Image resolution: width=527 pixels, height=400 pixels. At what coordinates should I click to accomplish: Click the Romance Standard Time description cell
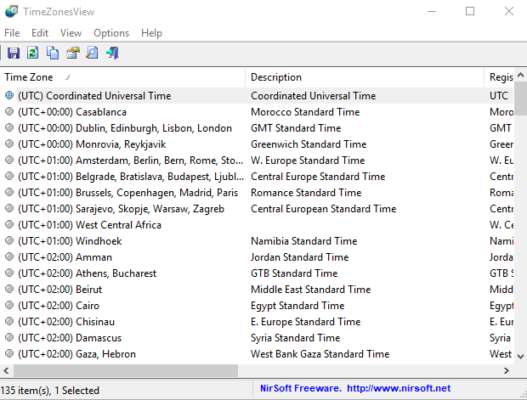pyautogui.click(x=306, y=193)
